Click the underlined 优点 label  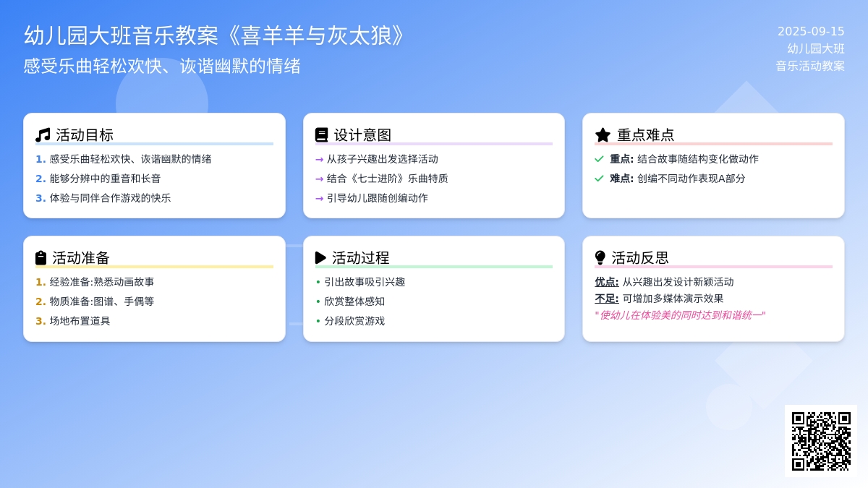coord(606,282)
